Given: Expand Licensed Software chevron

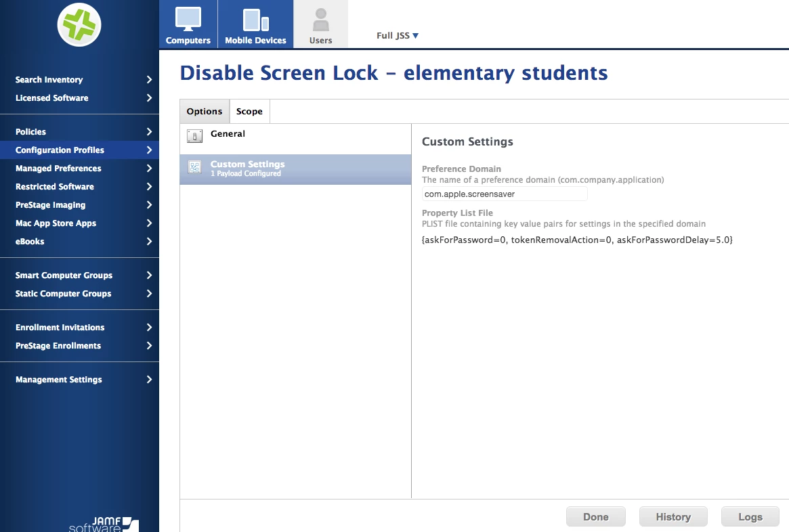Looking at the screenshot, I should click(x=149, y=97).
